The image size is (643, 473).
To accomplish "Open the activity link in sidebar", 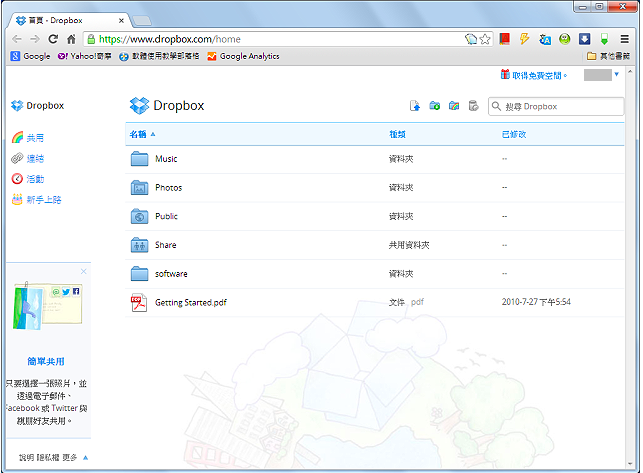I will 35,179.
